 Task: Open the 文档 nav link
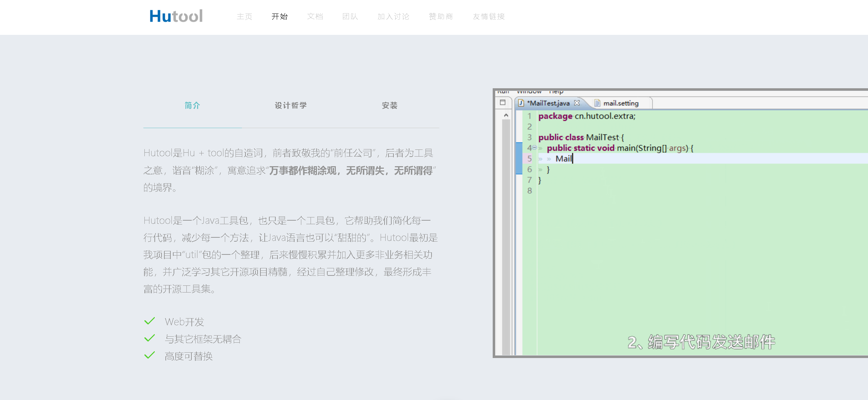coord(315,16)
